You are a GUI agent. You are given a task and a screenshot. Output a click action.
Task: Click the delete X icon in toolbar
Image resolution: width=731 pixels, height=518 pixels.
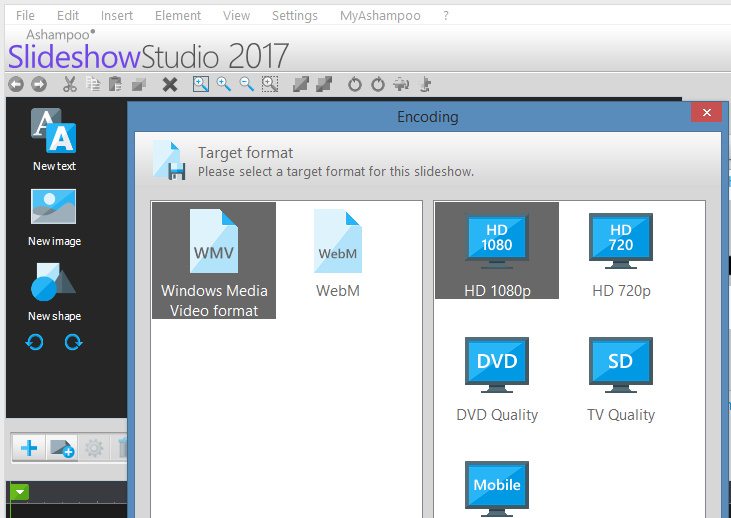(x=170, y=85)
